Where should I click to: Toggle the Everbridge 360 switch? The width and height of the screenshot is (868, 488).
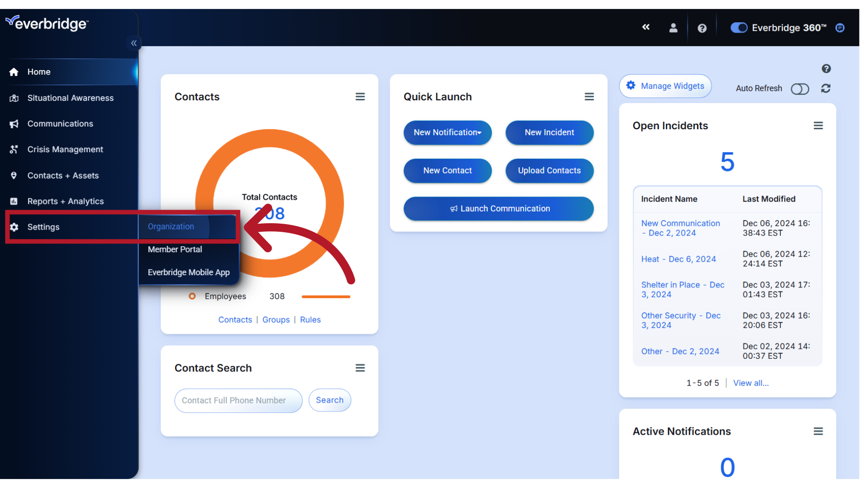point(738,28)
